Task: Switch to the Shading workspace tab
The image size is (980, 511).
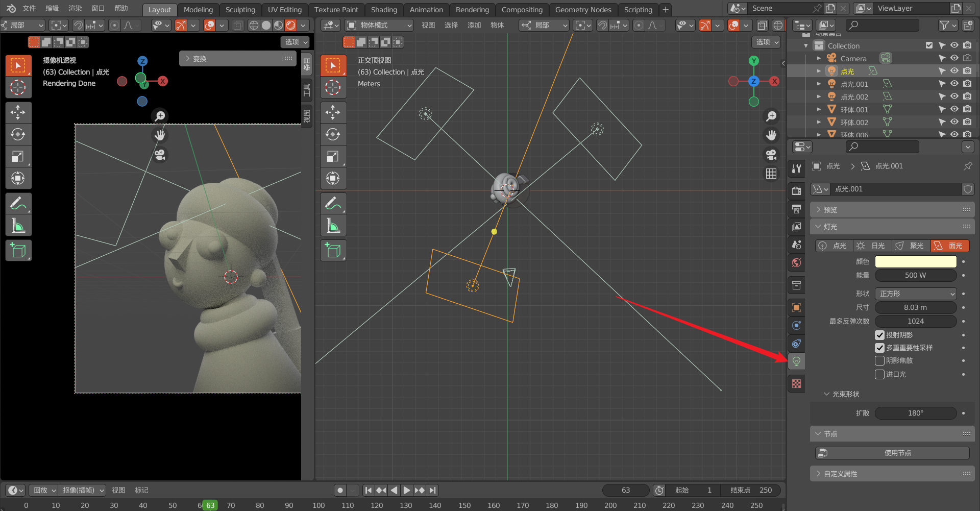Action: tap(384, 10)
